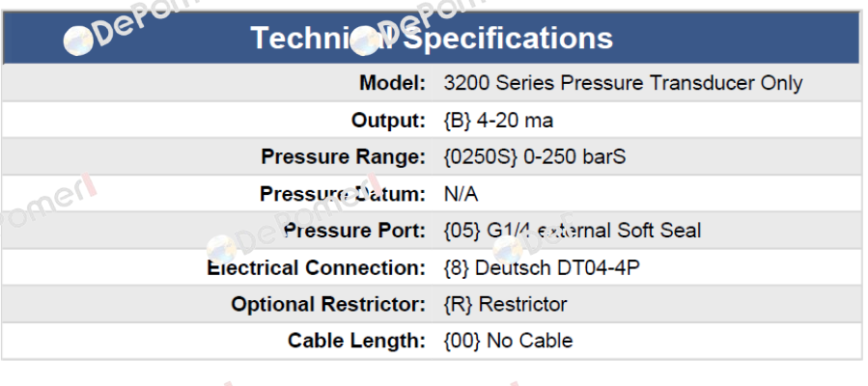Viewport: 868px width, 386px height.
Task: Select the Electrical Connection label
Action: pyautogui.click(x=316, y=267)
